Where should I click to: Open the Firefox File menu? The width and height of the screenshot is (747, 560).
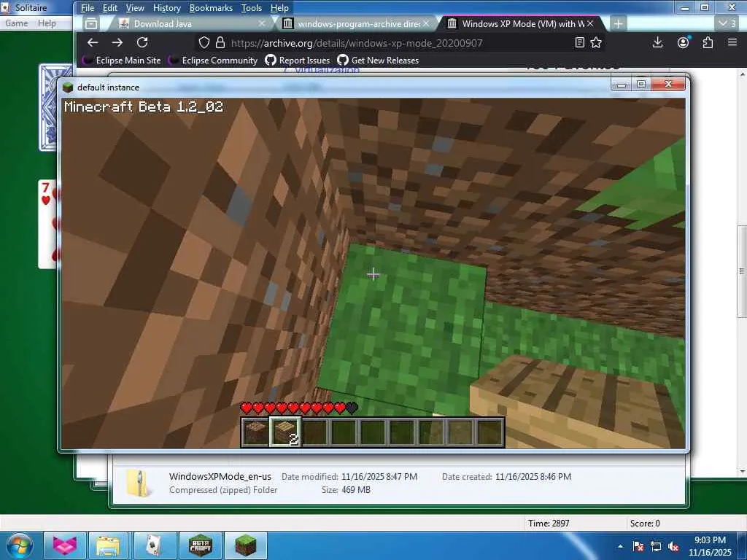click(88, 8)
